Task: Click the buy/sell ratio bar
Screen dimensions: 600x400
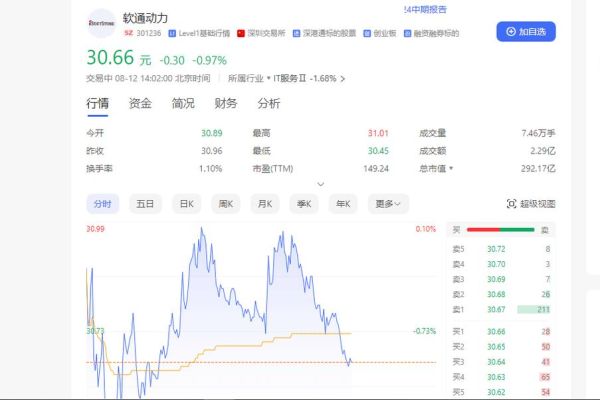Action: point(501,230)
